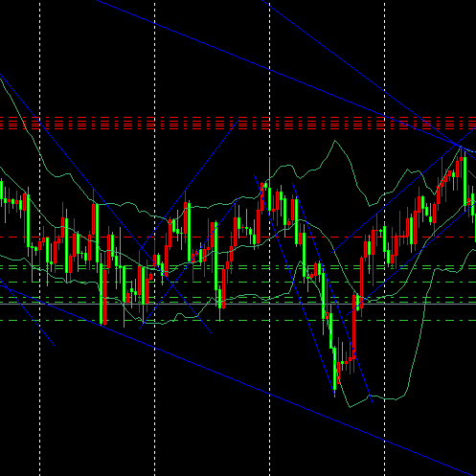
Task: Click the tall red recovery candle after the sell-off low
Action: coord(354,329)
